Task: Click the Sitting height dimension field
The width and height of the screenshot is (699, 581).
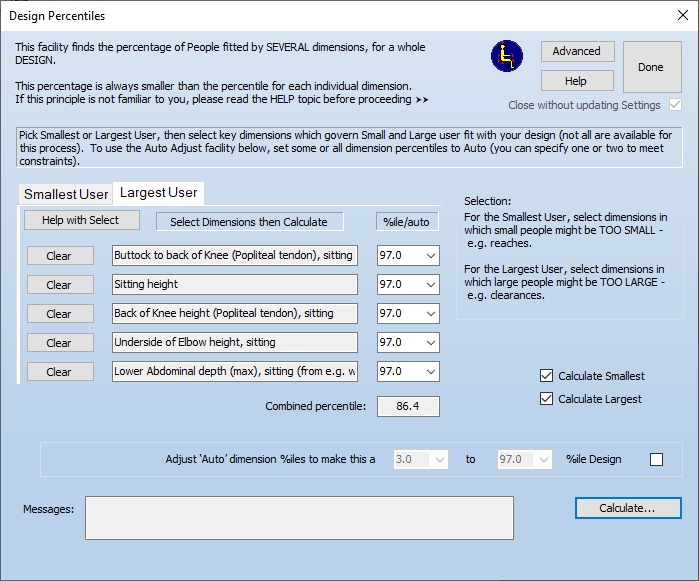Action: (235, 285)
